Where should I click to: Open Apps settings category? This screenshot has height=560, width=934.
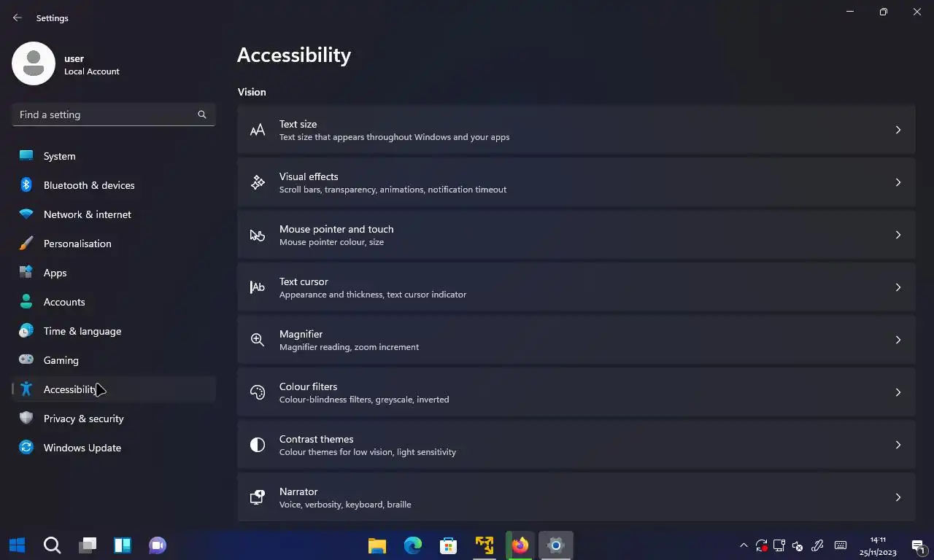114,273
